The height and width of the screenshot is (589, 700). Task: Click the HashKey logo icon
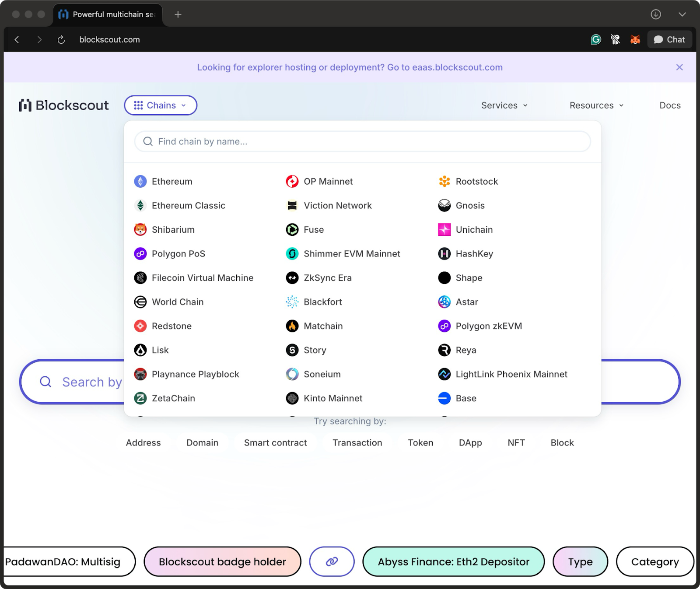click(x=444, y=254)
